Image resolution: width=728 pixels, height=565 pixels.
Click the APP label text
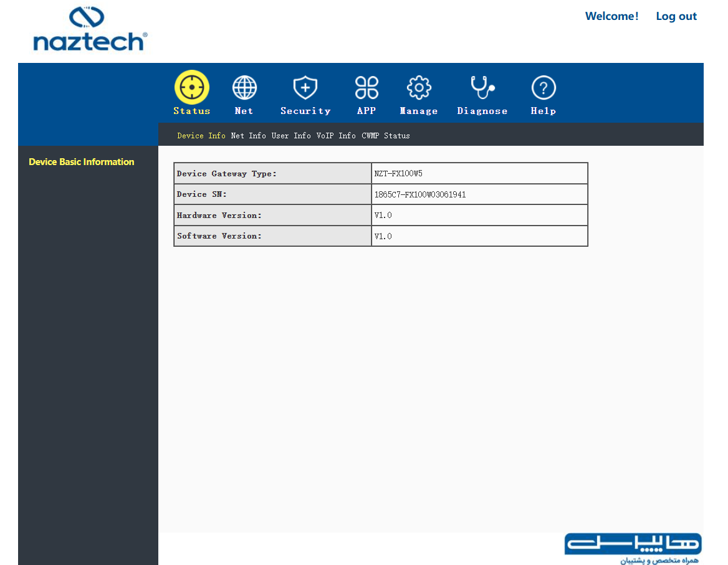366,111
